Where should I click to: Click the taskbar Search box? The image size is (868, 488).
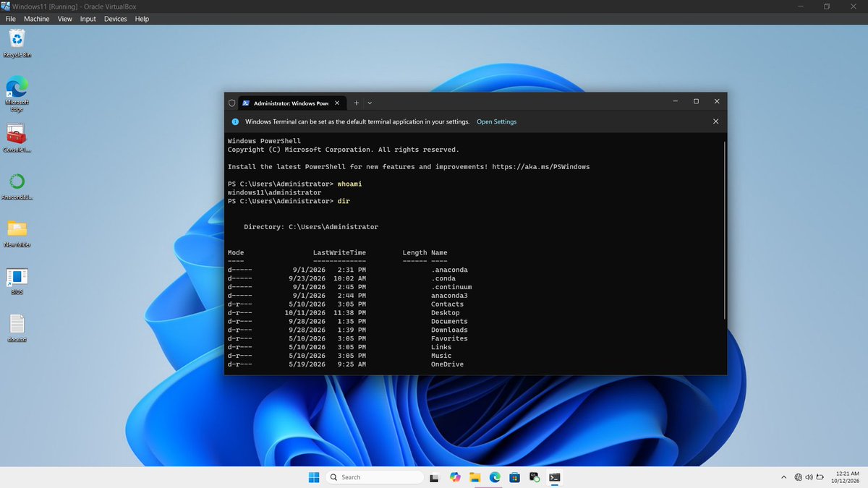click(x=373, y=477)
